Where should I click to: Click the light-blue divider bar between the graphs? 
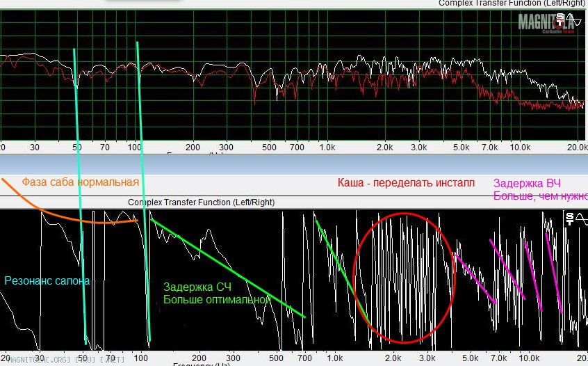tap(294, 164)
